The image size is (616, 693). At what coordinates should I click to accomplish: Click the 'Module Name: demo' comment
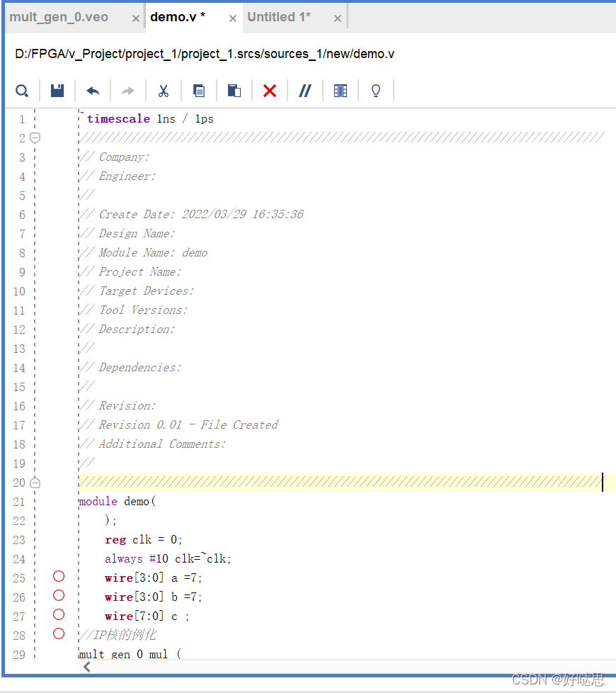[144, 253]
